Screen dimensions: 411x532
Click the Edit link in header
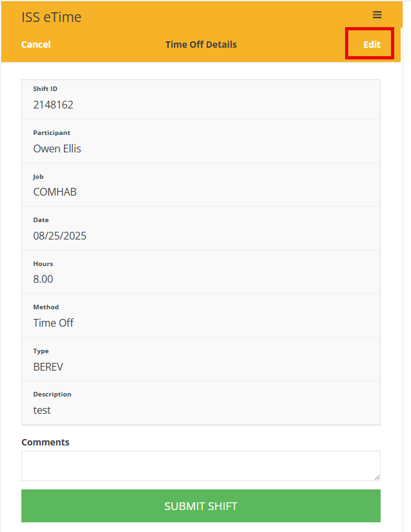(x=372, y=45)
